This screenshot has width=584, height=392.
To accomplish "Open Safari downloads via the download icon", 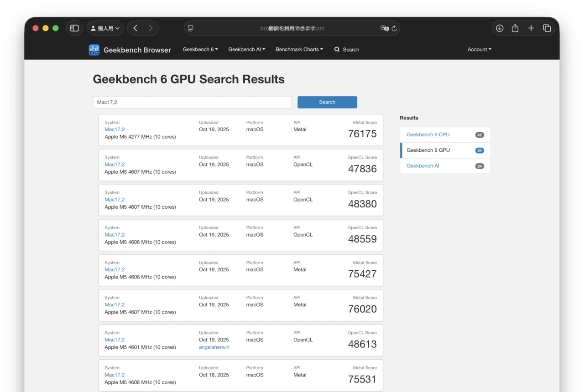I will tap(499, 28).
